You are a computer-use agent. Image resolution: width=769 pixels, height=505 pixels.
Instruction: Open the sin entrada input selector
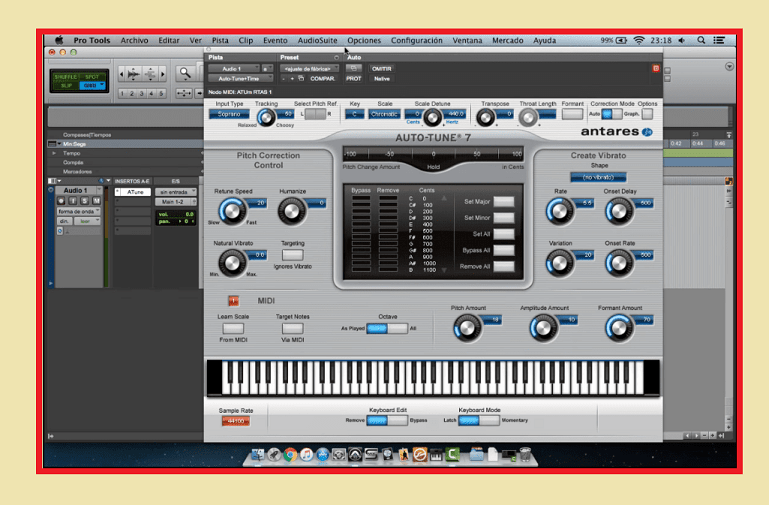176,192
